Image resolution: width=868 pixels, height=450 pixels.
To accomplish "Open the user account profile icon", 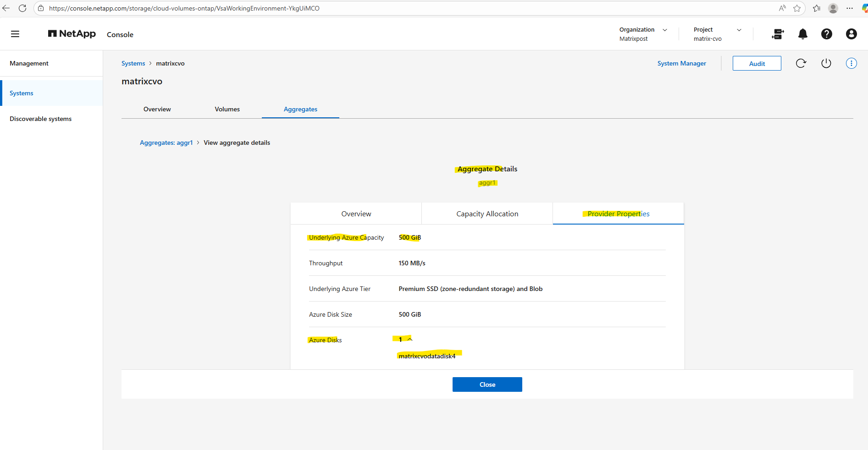I will coord(851,34).
